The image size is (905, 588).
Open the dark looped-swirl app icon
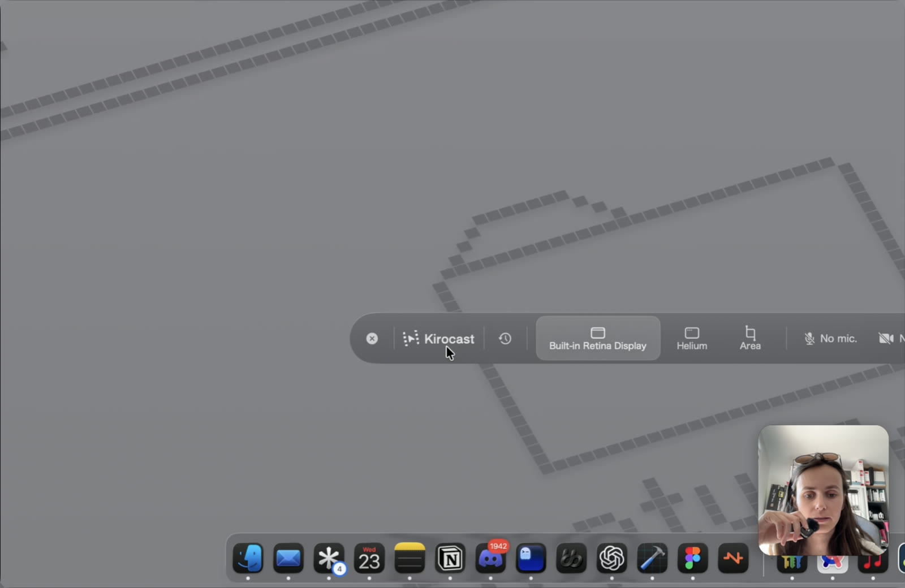pos(571,558)
